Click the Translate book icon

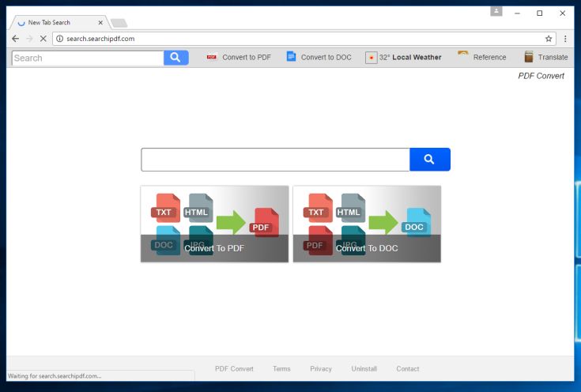point(529,57)
